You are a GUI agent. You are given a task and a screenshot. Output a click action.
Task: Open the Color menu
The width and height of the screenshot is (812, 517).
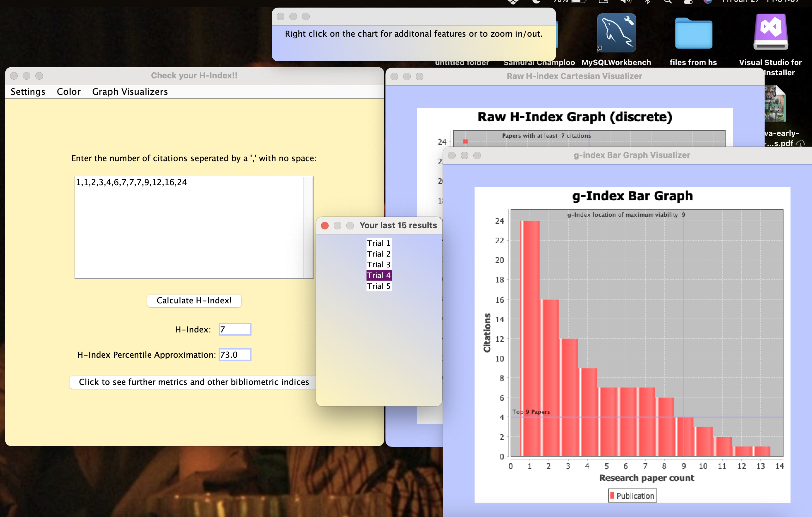coord(69,92)
